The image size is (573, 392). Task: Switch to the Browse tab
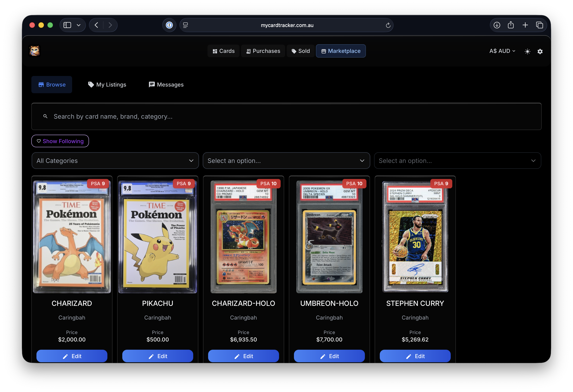(52, 85)
